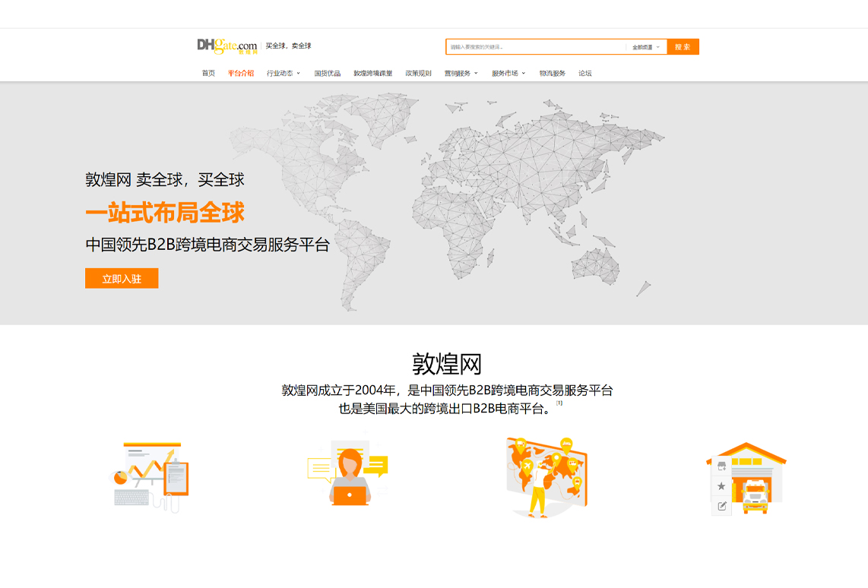Image resolution: width=868 pixels, height=588 pixels.
Task: Click the 立即入驻 button on the banner
Action: coord(122,279)
